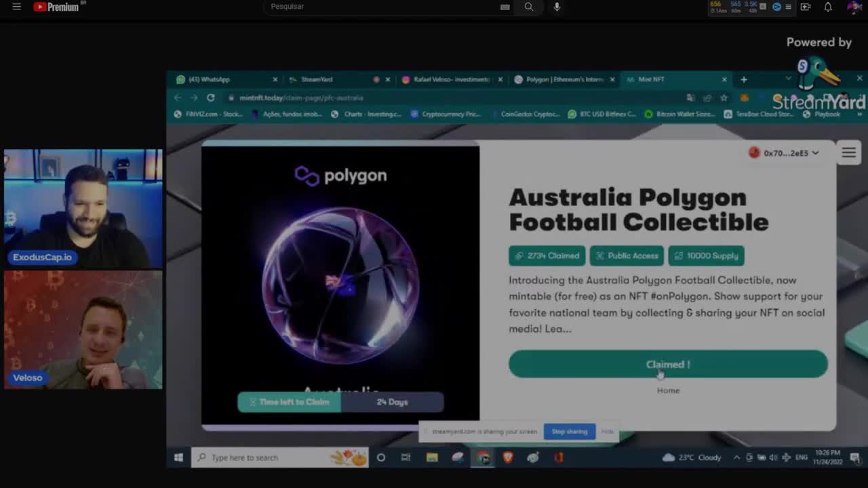Click the Time left to Claim label
The height and width of the screenshot is (488, 868).
[289, 402]
